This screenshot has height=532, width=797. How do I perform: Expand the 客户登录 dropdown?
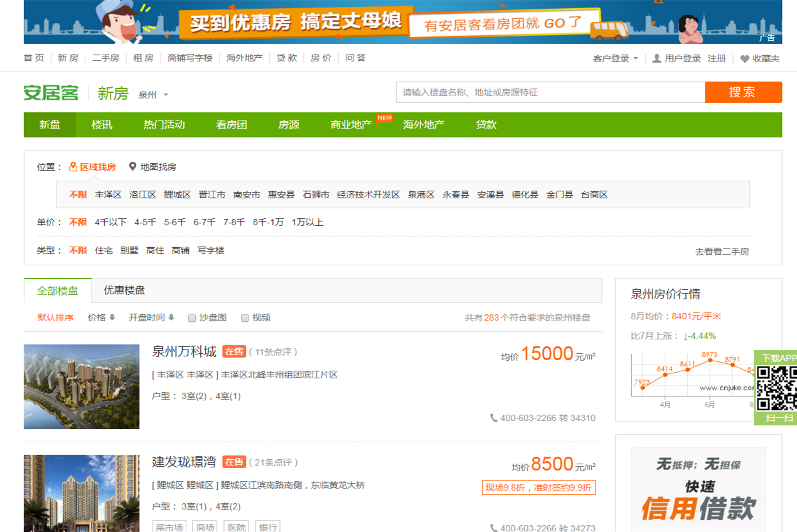(x=615, y=58)
